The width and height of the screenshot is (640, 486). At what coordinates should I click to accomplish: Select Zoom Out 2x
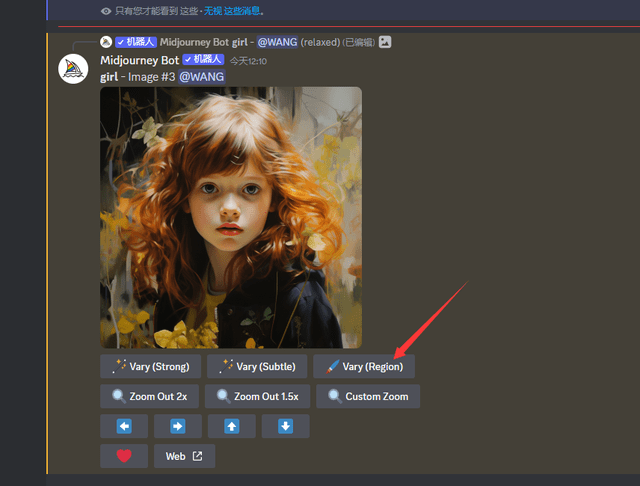pyautogui.click(x=149, y=396)
